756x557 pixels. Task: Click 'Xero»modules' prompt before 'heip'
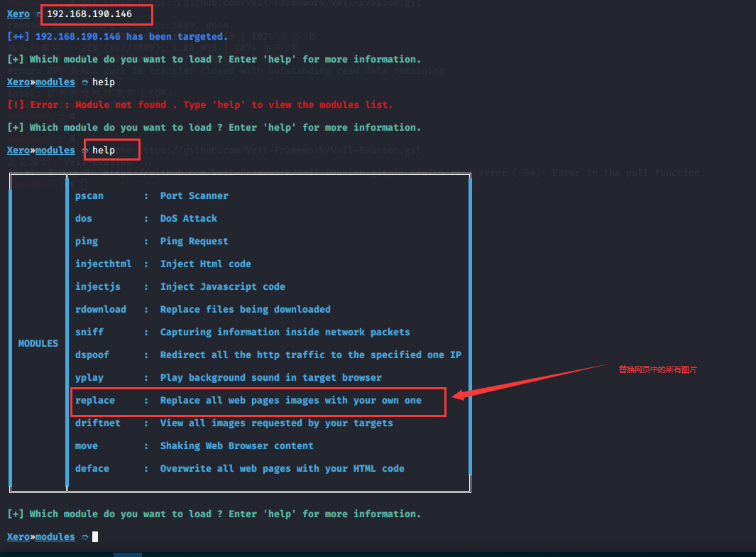click(x=41, y=82)
